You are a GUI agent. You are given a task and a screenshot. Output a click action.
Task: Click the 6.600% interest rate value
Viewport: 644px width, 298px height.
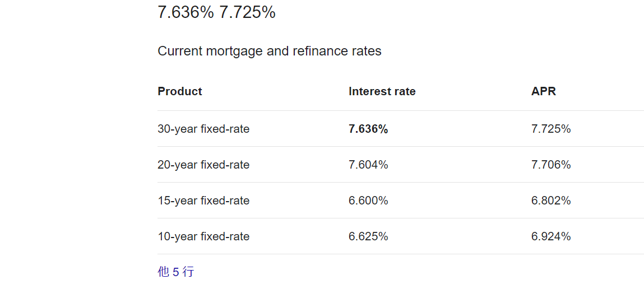tap(368, 201)
